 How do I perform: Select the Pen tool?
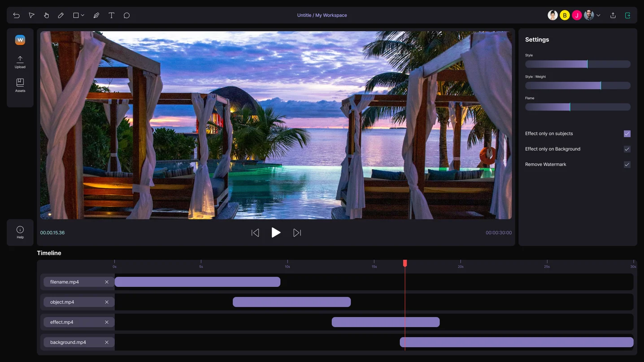click(96, 15)
